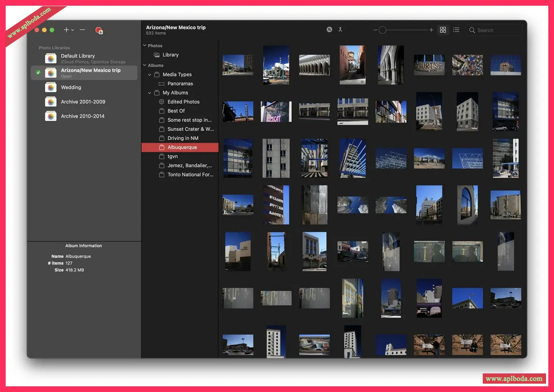Image resolution: width=554 pixels, height=392 pixels.
Task: Open the Edited Photos smart album
Action: click(183, 102)
